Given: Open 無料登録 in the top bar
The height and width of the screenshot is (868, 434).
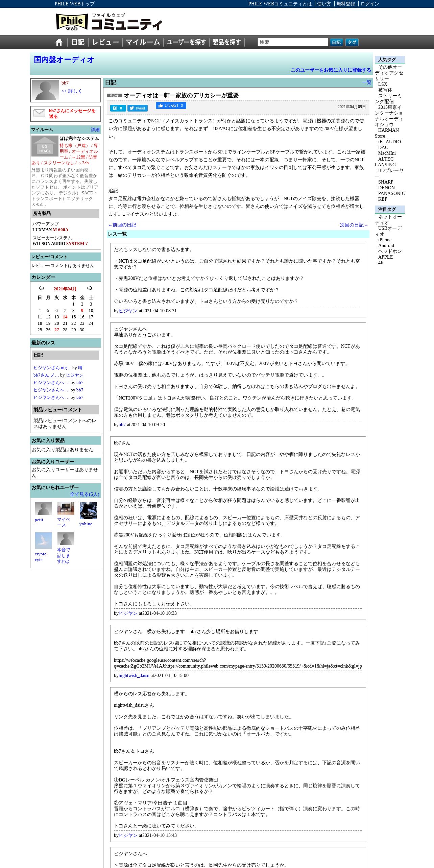Looking at the screenshot, I should point(346,4).
